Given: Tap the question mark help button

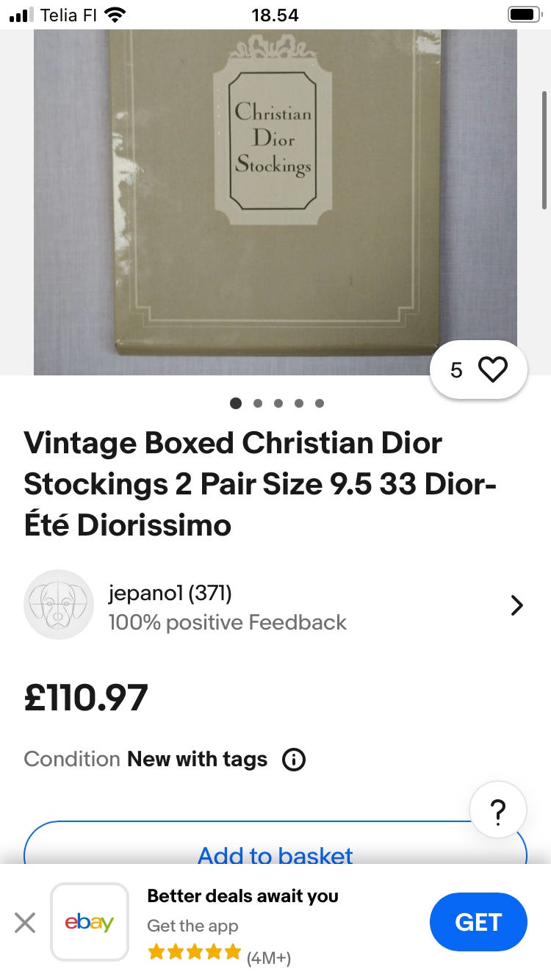Looking at the screenshot, I should 497,811.
